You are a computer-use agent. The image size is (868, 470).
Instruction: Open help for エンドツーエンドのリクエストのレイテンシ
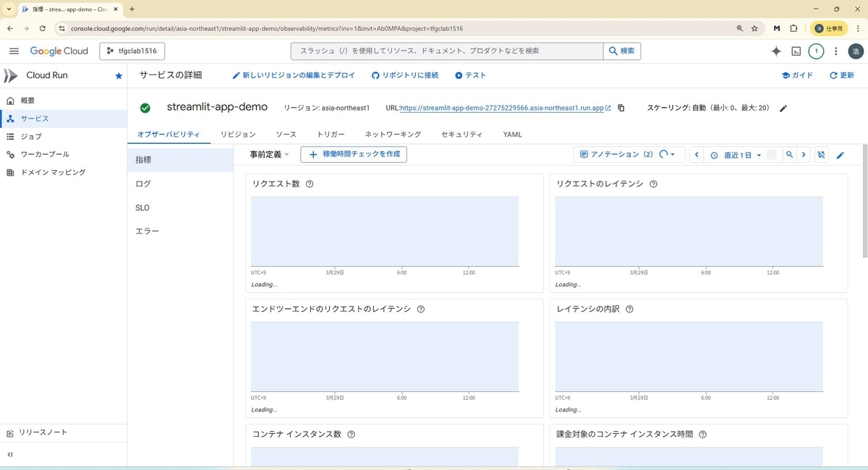421,309
